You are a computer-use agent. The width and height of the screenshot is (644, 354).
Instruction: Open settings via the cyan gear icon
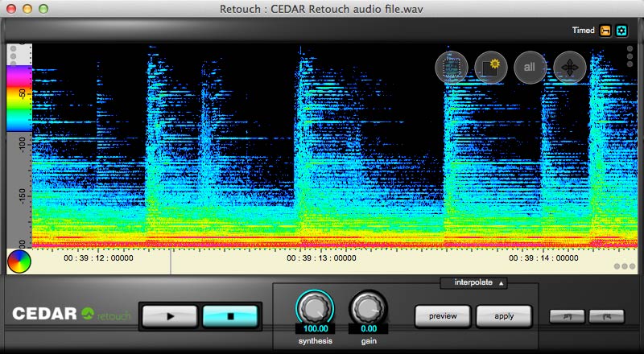621,31
